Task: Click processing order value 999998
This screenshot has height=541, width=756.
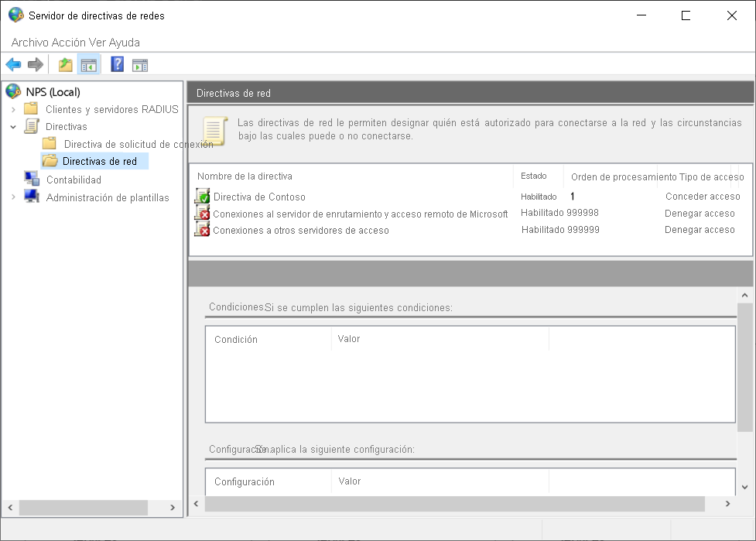Action: pyautogui.click(x=583, y=213)
